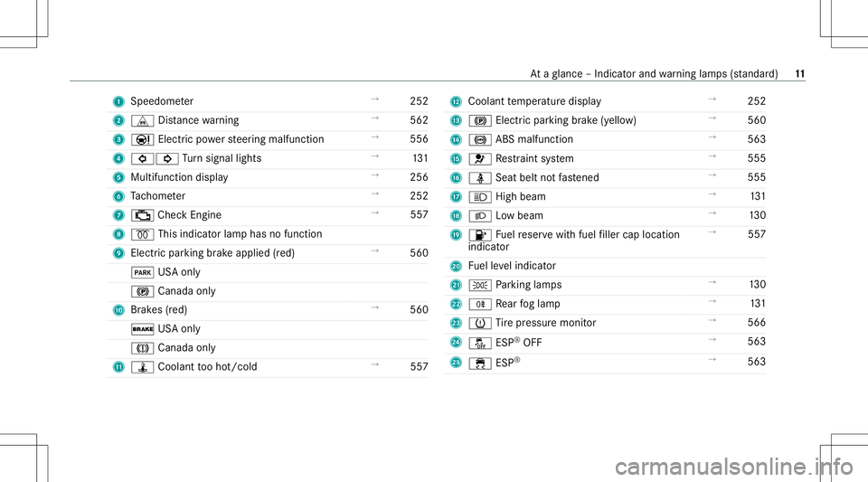
Task: Open page 562 link for Distance warning
Action: click(x=419, y=120)
